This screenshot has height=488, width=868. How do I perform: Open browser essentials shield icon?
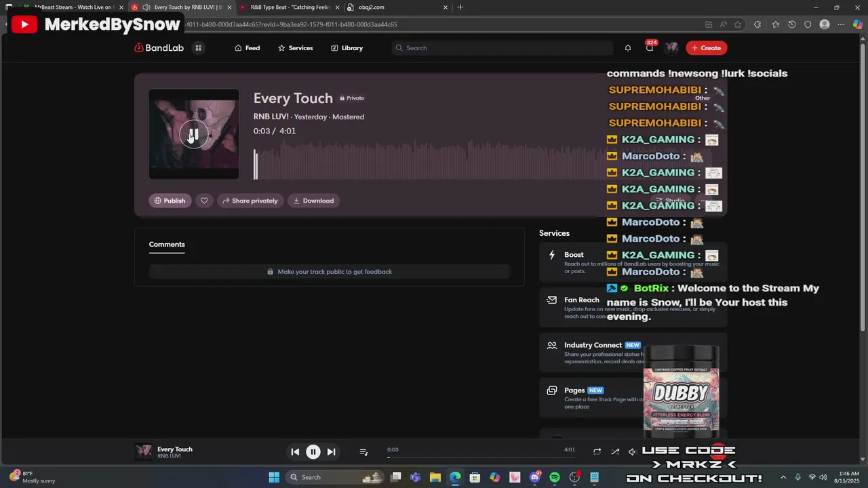pos(808,24)
